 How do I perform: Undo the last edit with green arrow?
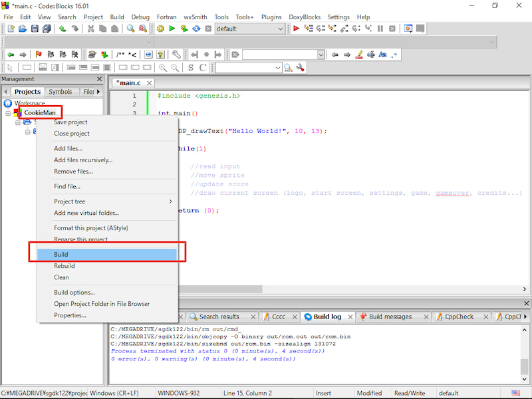click(x=63, y=29)
